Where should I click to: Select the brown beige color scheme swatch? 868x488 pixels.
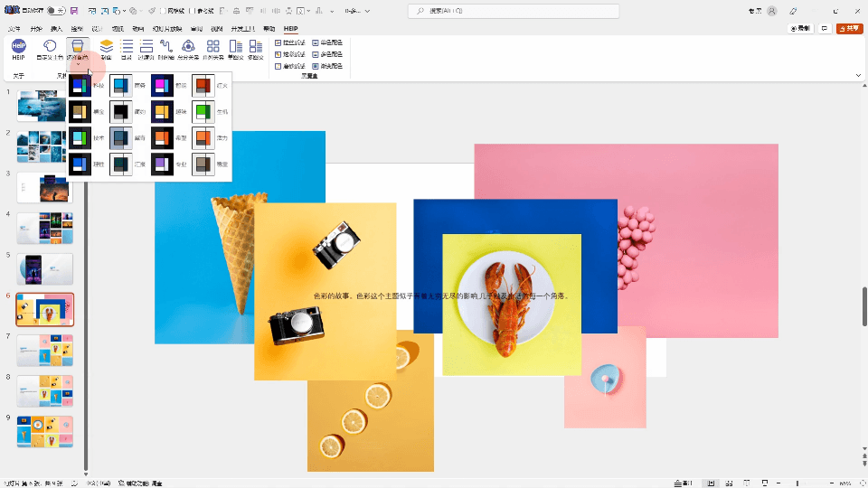click(x=203, y=164)
